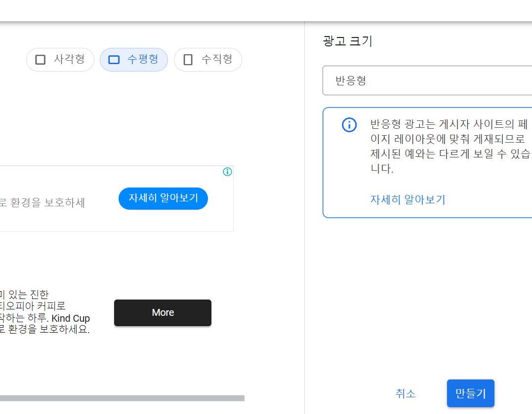
Task: Select the 사각형 square ad format
Action: click(60, 59)
